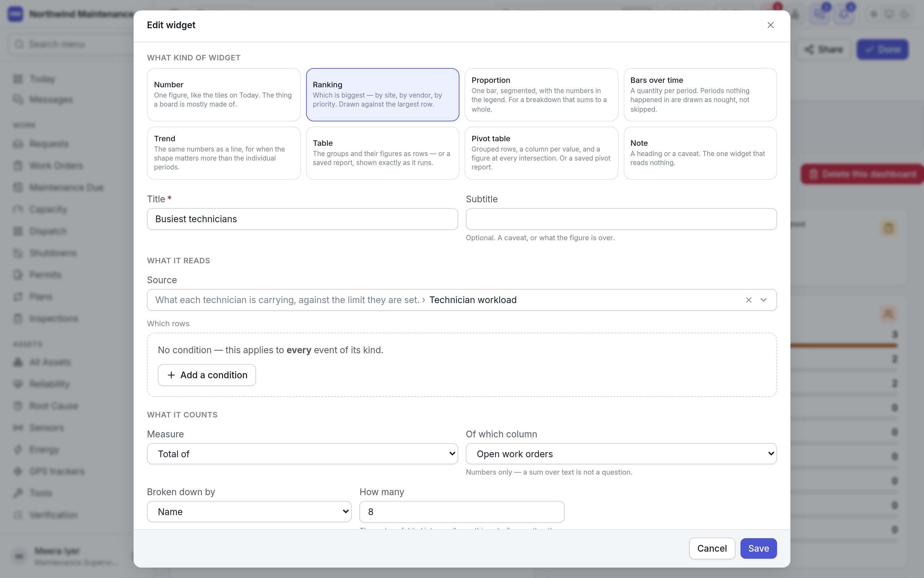Choose the Table widget type

click(x=382, y=153)
